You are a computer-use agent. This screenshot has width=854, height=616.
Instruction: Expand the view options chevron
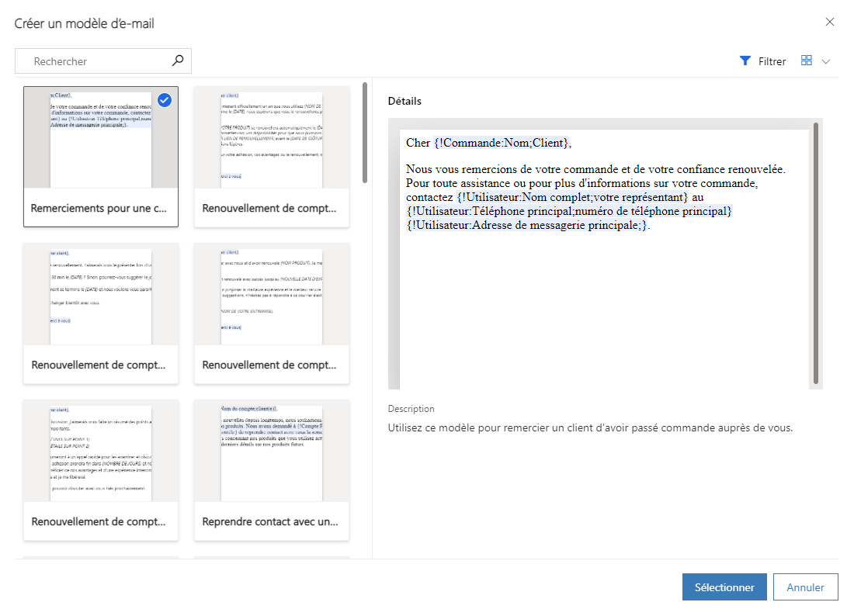826,61
